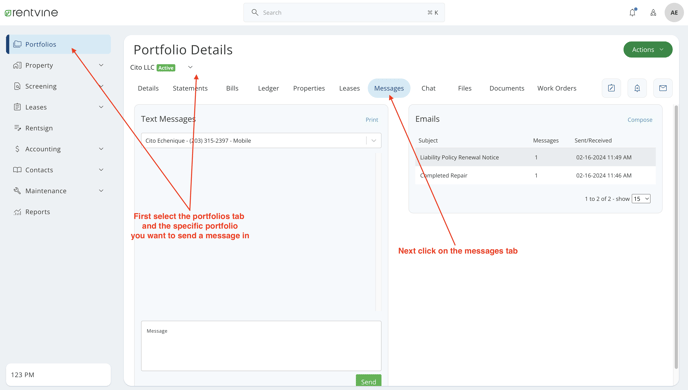Open Reports in the sidebar

pos(38,212)
